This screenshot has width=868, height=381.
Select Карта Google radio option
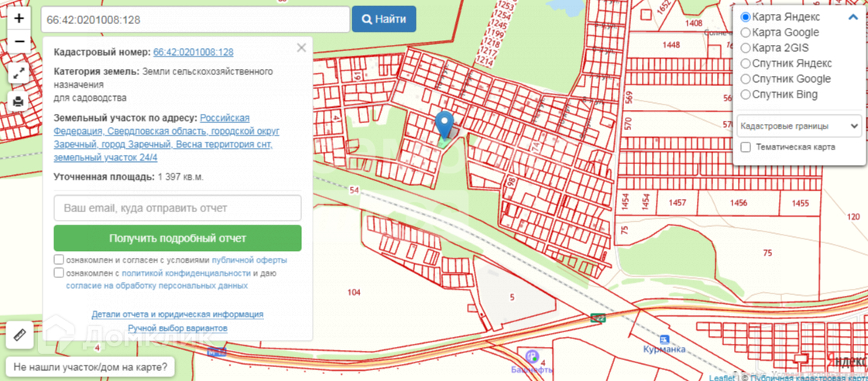click(746, 33)
